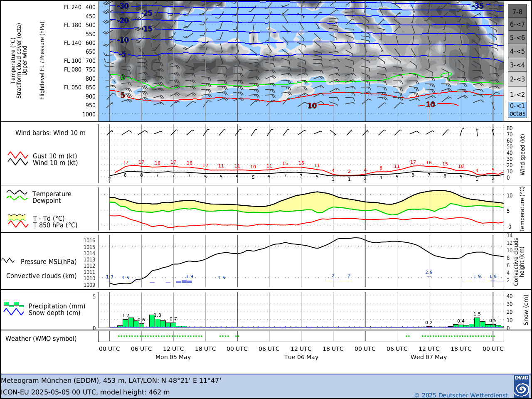Click the Mon 05 May date label
Image resolution: width=532 pixels, height=399 pixels.
173,357
